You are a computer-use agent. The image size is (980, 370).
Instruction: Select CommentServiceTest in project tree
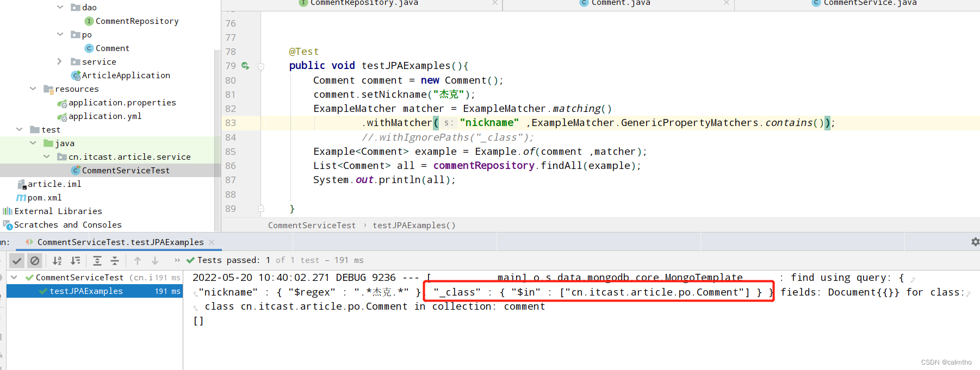click(120, 171)
